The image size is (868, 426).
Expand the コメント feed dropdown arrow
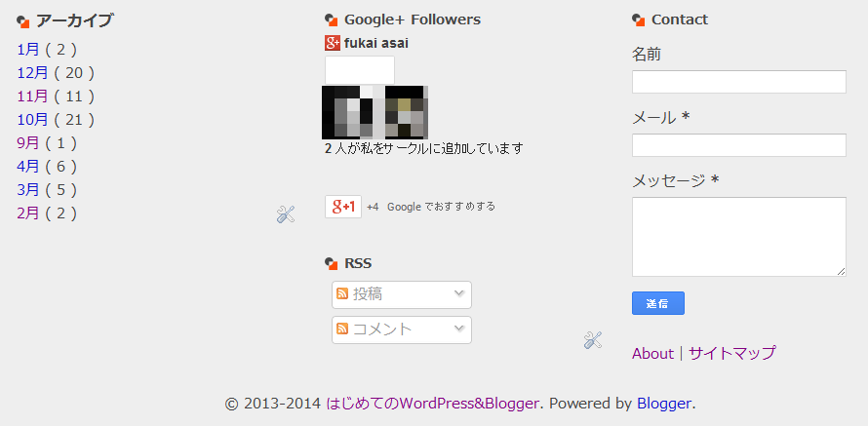[x=458, y=328]
